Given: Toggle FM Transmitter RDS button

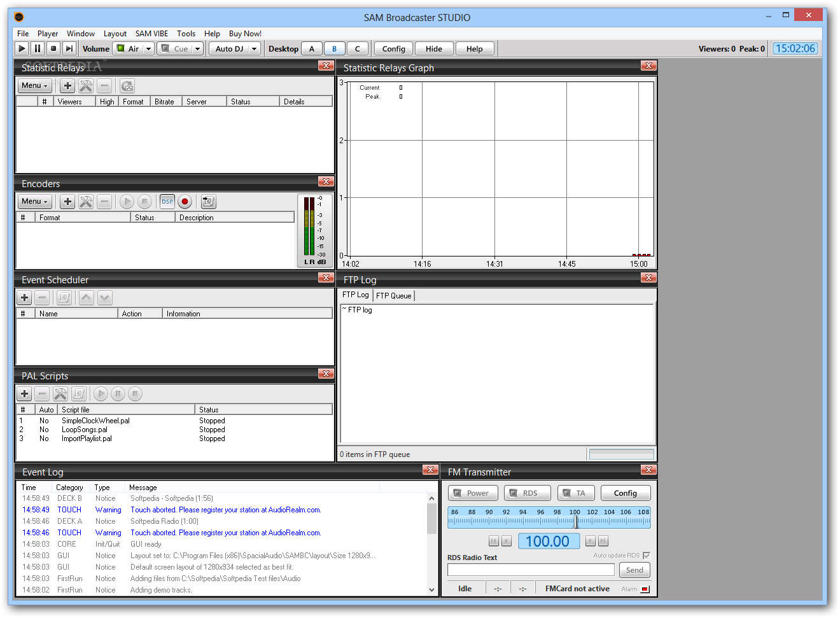Looking at the screenshot, I should (x=528, y=493).
